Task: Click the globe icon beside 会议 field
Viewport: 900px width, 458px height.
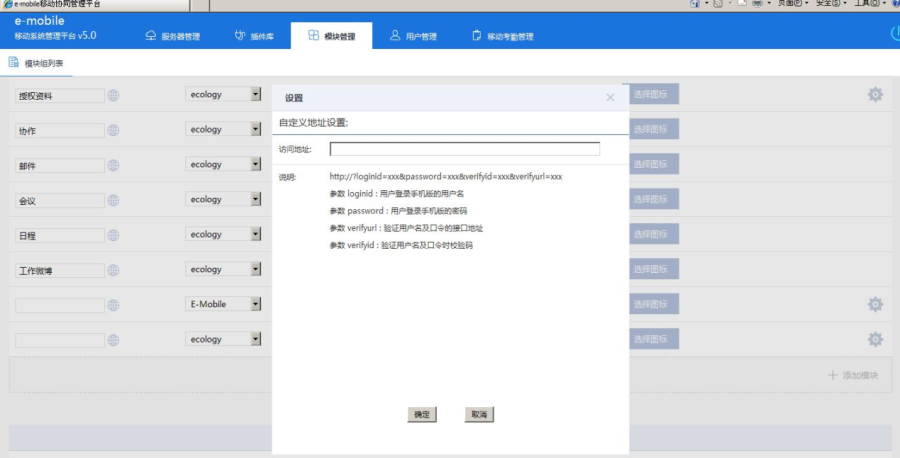Action: tap(114, 200)
